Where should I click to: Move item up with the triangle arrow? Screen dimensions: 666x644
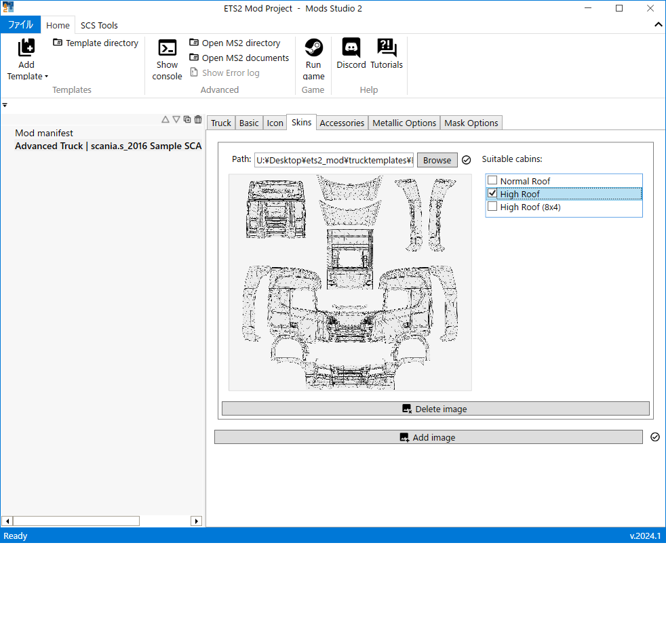tap(165, 119)
